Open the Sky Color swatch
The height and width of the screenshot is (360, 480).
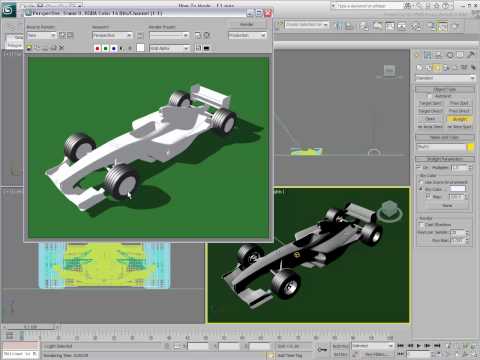coord(457,189)
